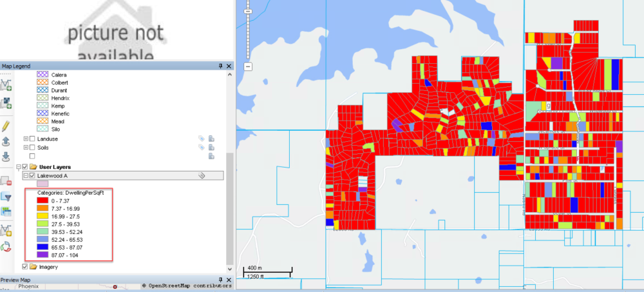Click the light blue 52.24 - 65.53 swatch
This screenshot has width=644, height=292.
tap(43, 240)
